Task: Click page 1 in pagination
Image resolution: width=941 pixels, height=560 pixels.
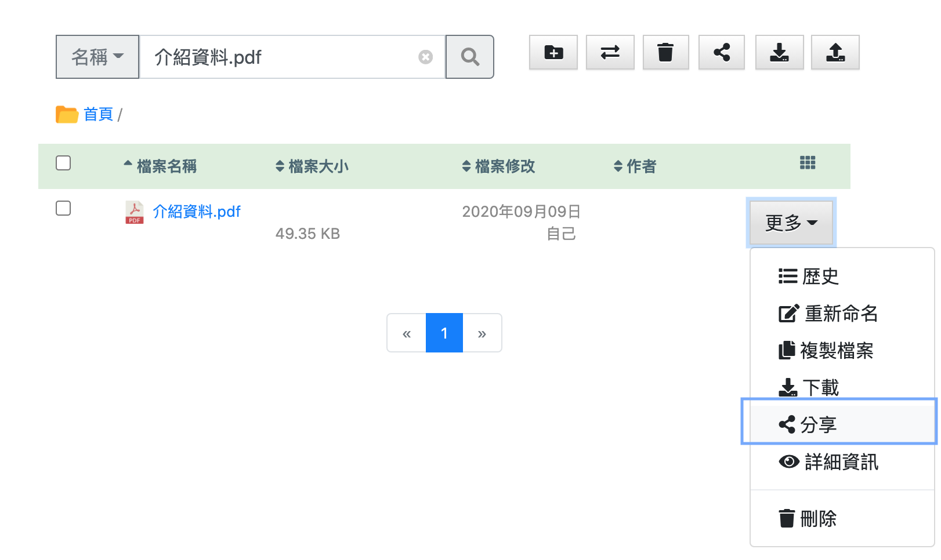Action: point(444,333)
